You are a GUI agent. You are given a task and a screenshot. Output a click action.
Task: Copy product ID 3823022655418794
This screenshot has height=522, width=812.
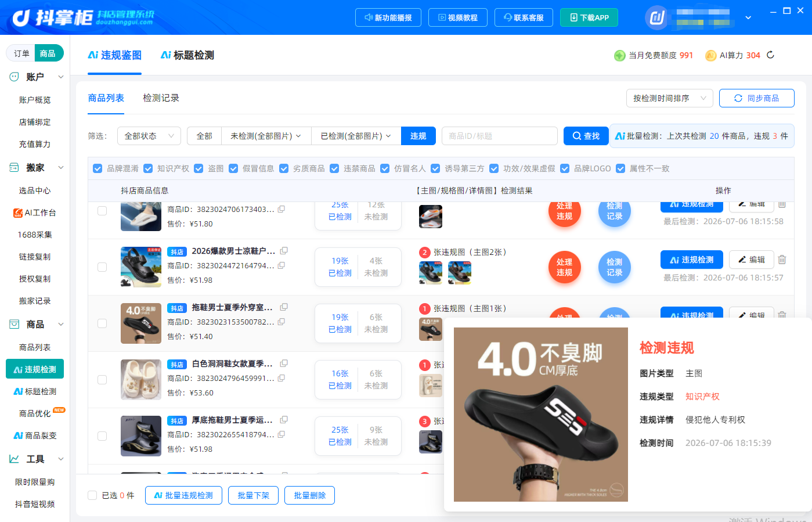pyautogui.click(x=282, y=434)
